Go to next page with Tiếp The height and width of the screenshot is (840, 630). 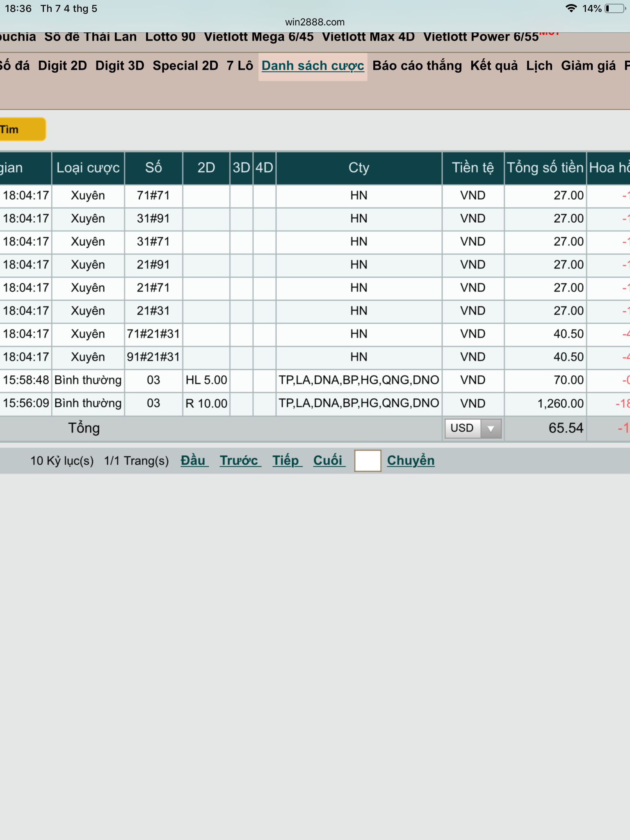(286, 461)
